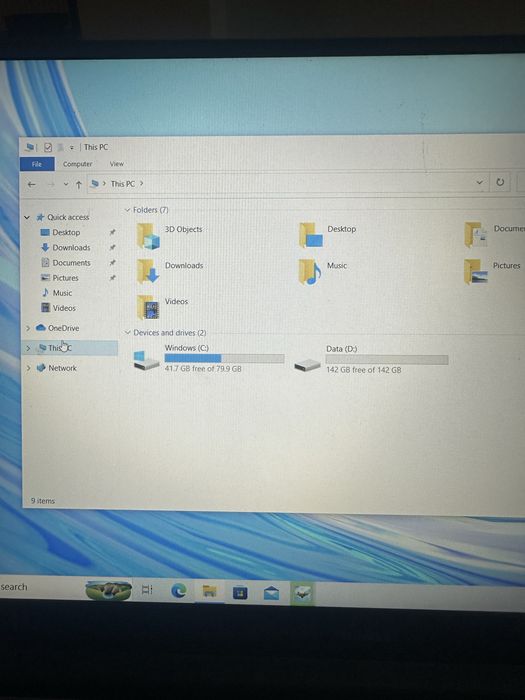Select OneDrive in the navigation pane
The height and width of the screenshot is (700, 525).
tap(63, 328)
